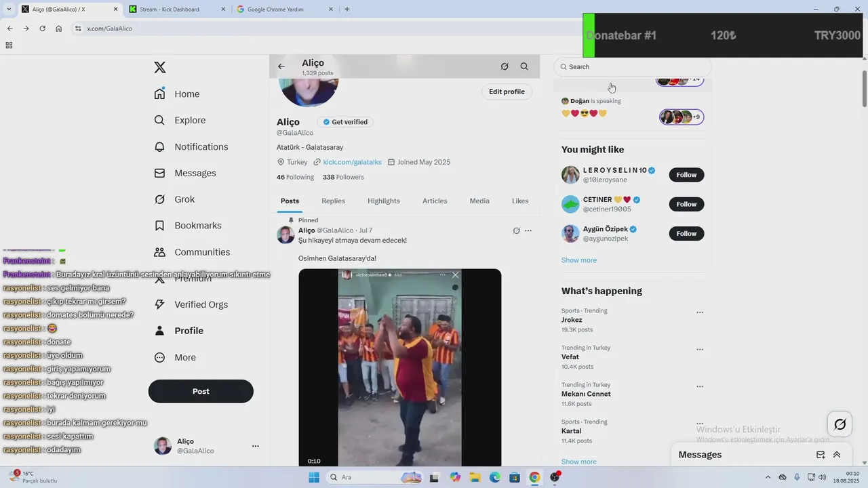Go to Home in X sidebar
Screen dimensions: 868x488
click(x=177, y=94)
